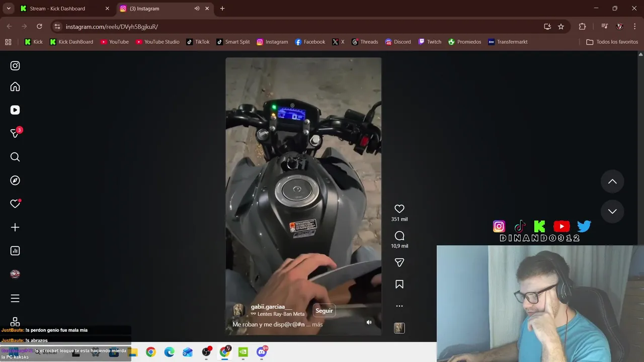Mute the Instagram tab audio indicator
Image resolution: width=644 pixels, height=362 pixels.
click(197, 9)
